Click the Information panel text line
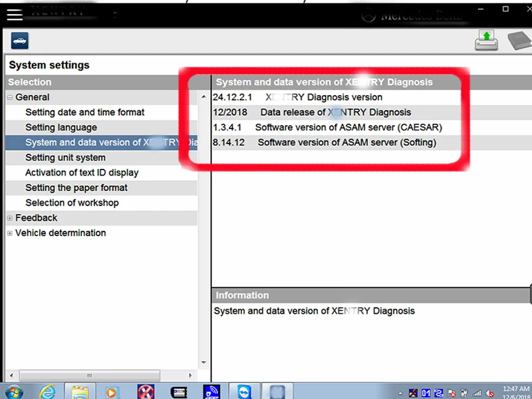532x399 pixels. [314, 311]
